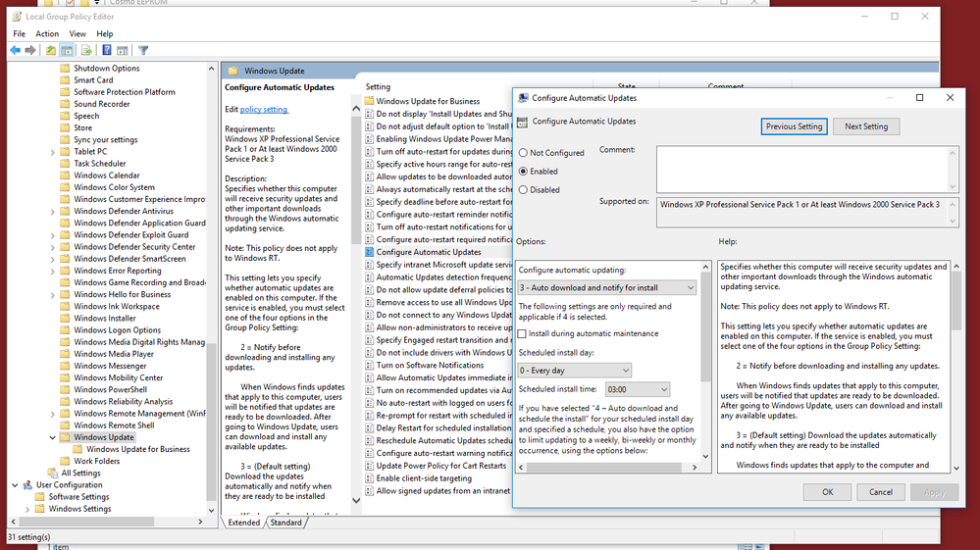Open the blue Help toolbar icon

coord(107,51)
